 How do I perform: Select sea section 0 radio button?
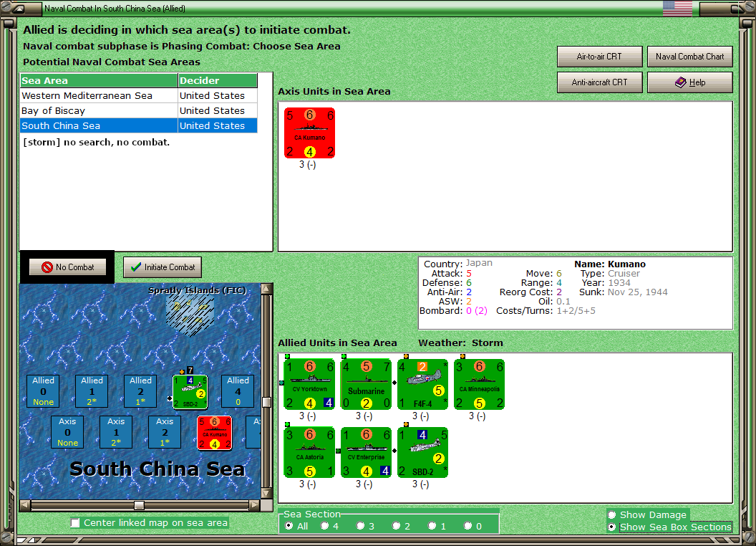pyautogui.click(x=467, y=526)
